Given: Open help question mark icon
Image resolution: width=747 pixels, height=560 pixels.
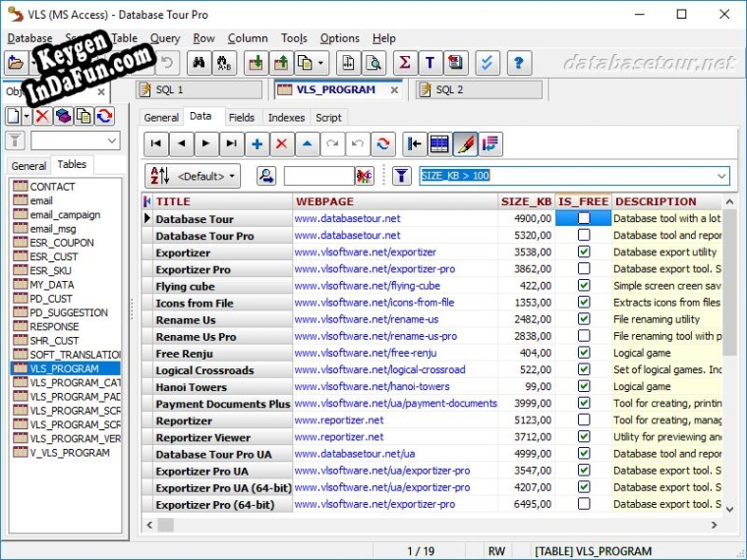Looking at the screenshot, I should 519,62.
